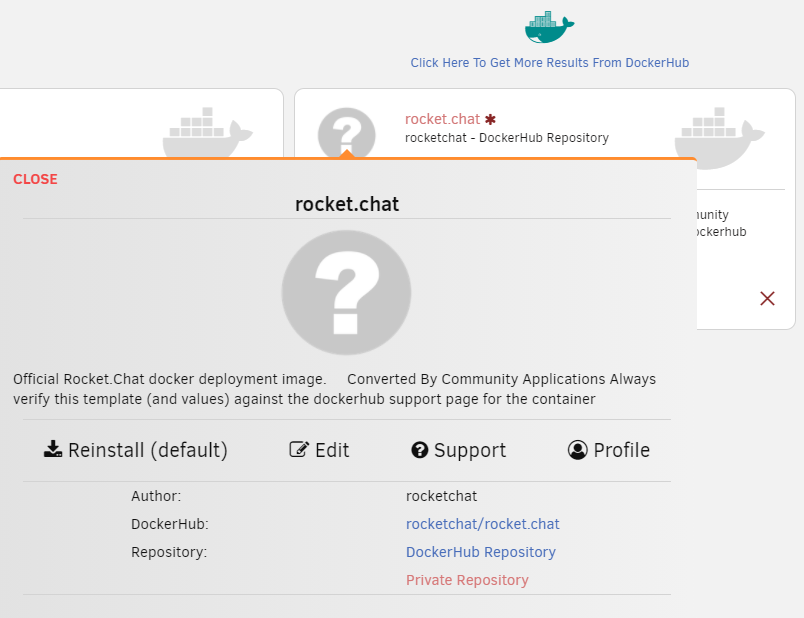Open the DockerHub Repository link
The height and width of the screenshot is (618, 804).
480,552
